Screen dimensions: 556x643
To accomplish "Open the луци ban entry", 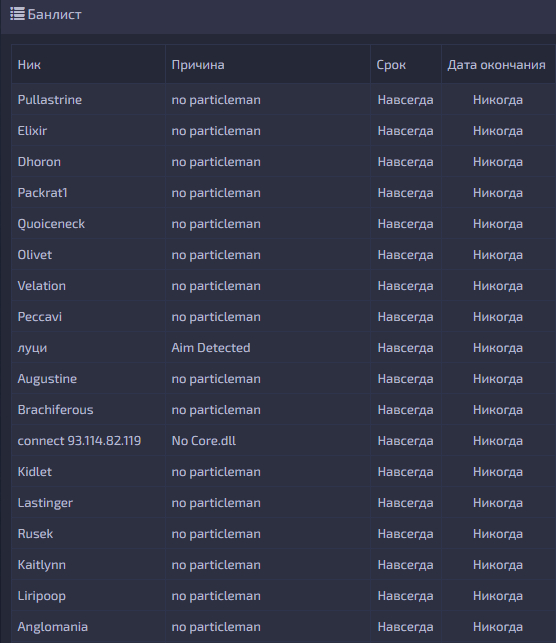I will pos(283,348).
